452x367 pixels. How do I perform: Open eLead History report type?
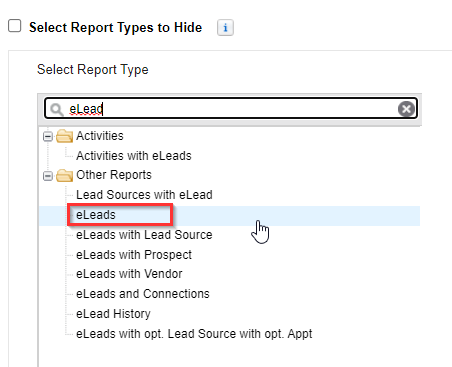[x=113, y=314]
